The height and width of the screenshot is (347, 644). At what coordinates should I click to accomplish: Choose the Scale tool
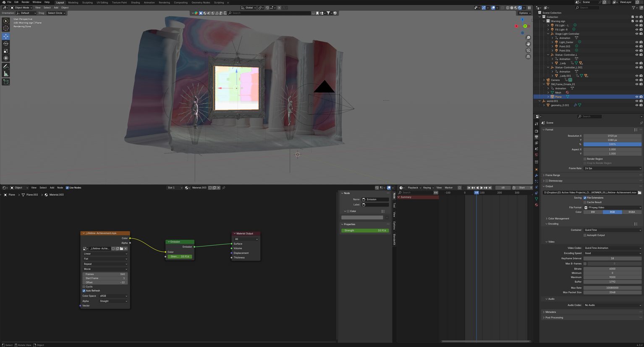point(6,51)
